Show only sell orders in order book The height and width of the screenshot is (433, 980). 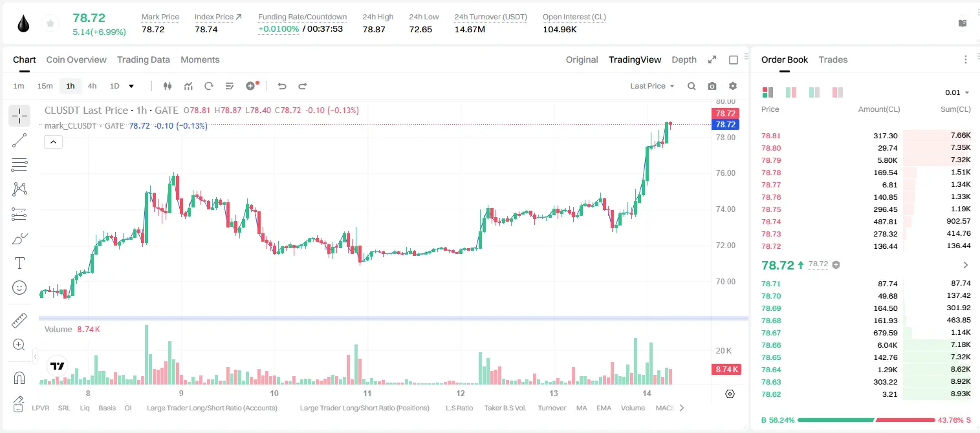click(838, 92)
